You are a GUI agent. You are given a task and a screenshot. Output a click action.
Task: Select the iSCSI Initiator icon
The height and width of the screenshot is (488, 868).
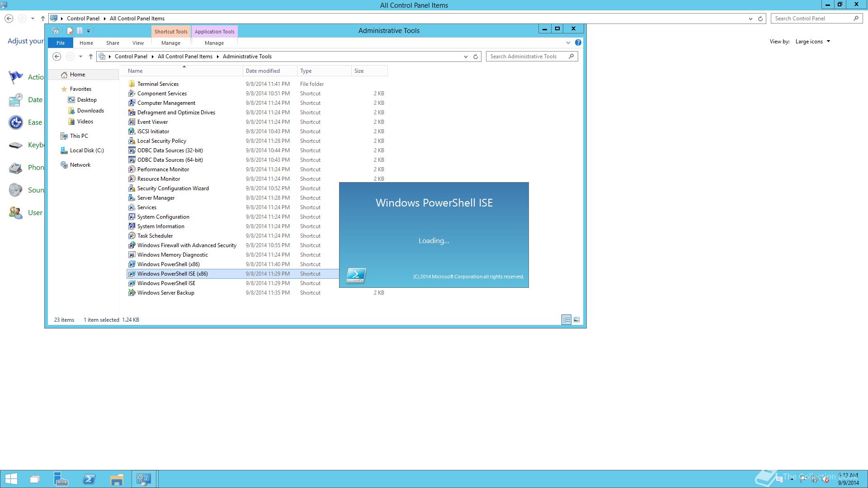pos(132,131)
